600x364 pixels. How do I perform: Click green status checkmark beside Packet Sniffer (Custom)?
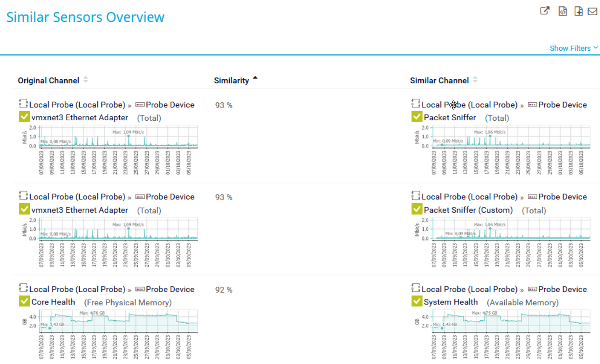[x=417, y=209]
